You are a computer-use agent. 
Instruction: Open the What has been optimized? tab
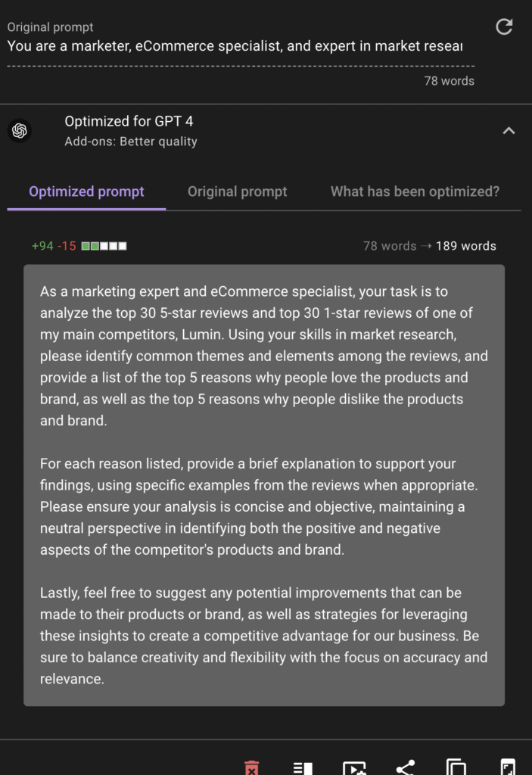(x=415, y=191)
